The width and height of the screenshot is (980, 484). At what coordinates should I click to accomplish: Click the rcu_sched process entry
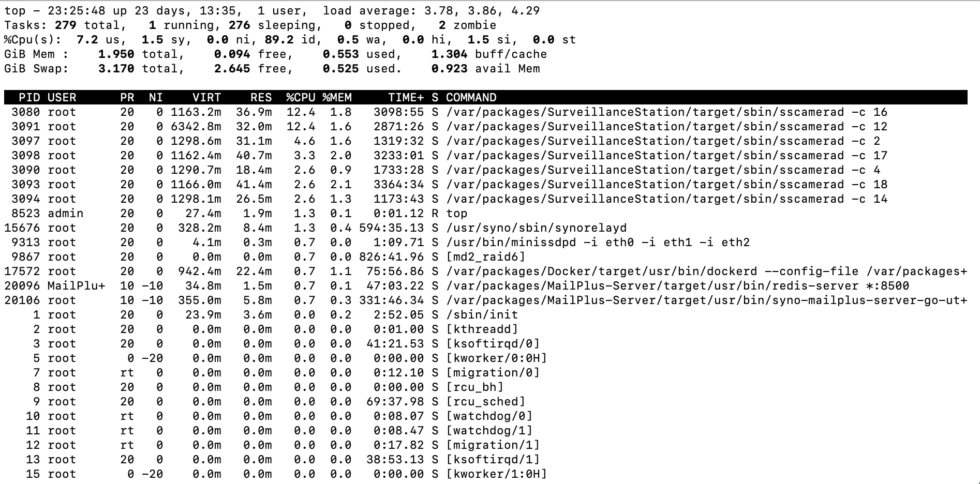485,402
